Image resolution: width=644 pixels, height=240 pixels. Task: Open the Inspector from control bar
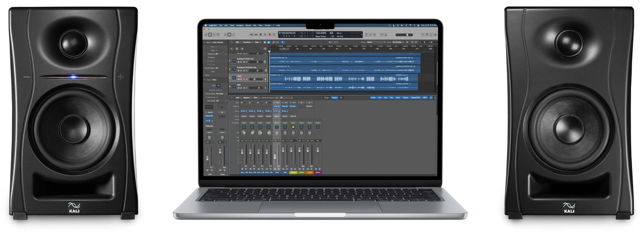[x=210, y=34]
